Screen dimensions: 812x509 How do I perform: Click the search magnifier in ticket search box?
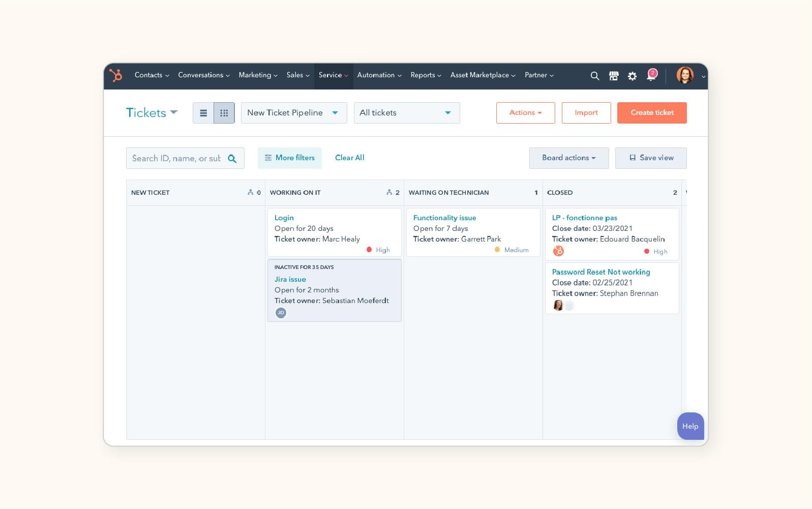coord(232,159)
